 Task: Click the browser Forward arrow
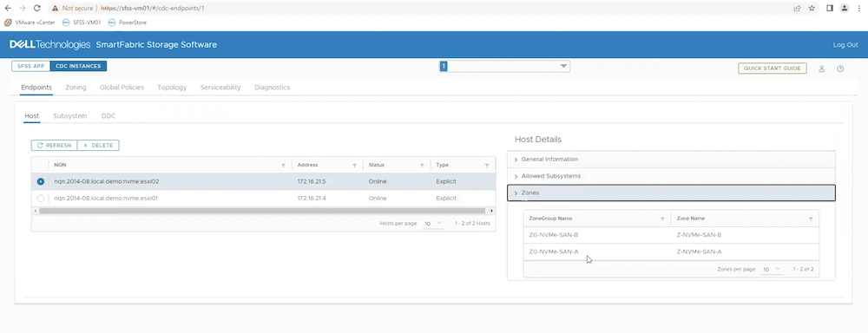click(23, 9)
